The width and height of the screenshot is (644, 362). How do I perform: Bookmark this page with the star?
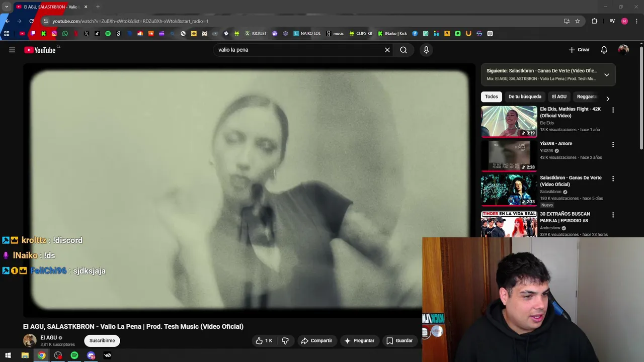(x=578, y=21)
